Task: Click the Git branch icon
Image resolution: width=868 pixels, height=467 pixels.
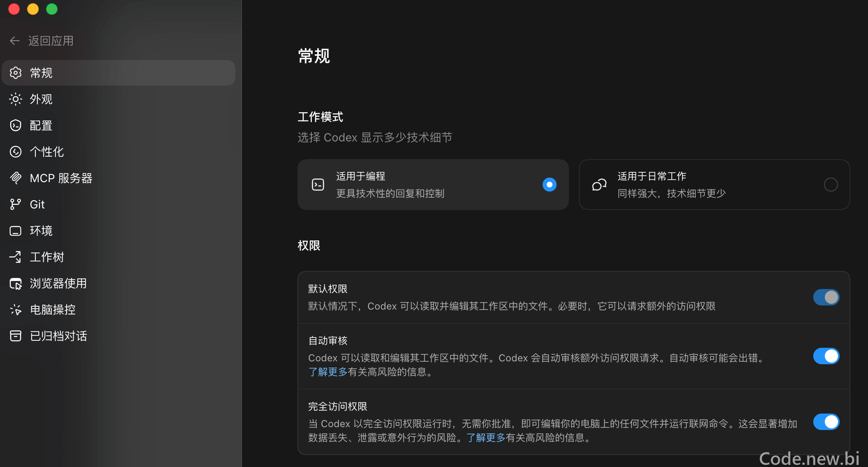Action: 16,204
